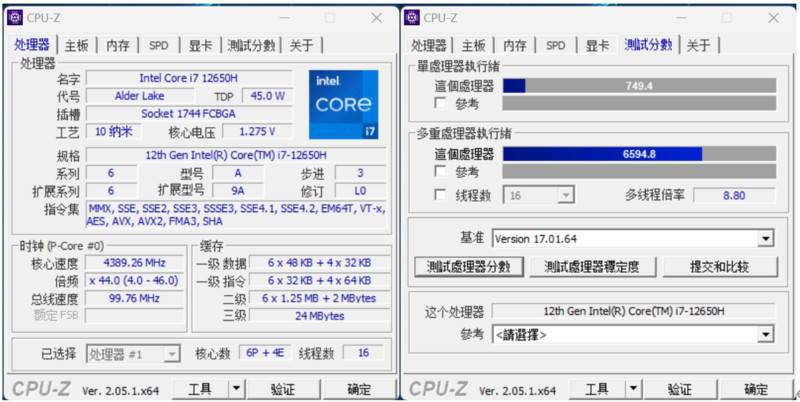Click socket value Socket 1744 FCBGA

(x=189, y=113)
